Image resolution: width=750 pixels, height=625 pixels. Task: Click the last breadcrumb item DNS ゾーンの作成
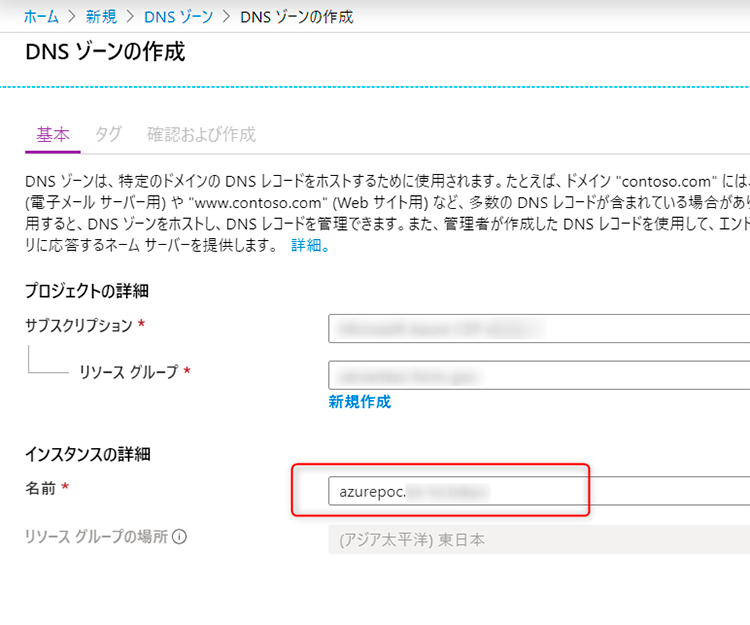tap(297, 17)
